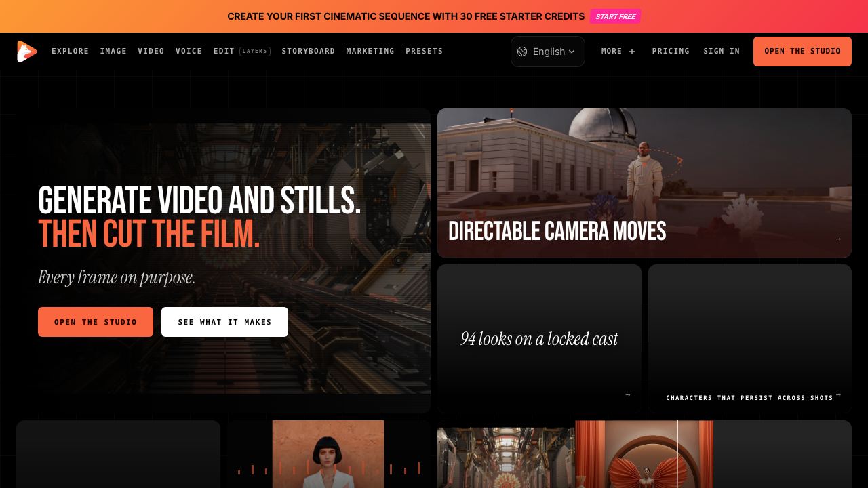This screenshot has height=488, width=868.
Task: Click the red curtain stage image thumbnail
Action: pos(644,454)
